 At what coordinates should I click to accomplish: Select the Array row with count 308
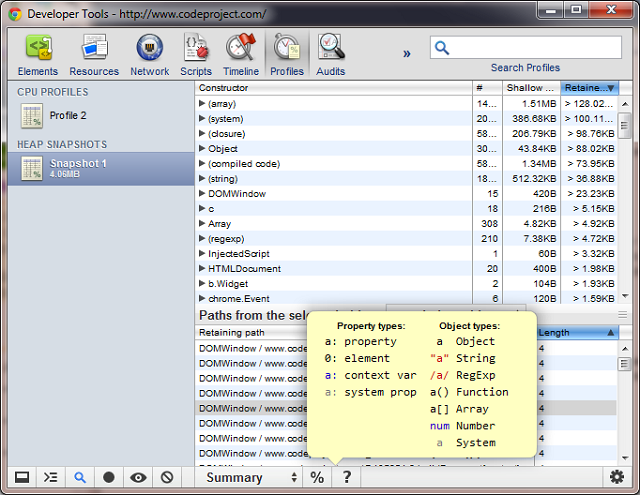click(406, 224)
